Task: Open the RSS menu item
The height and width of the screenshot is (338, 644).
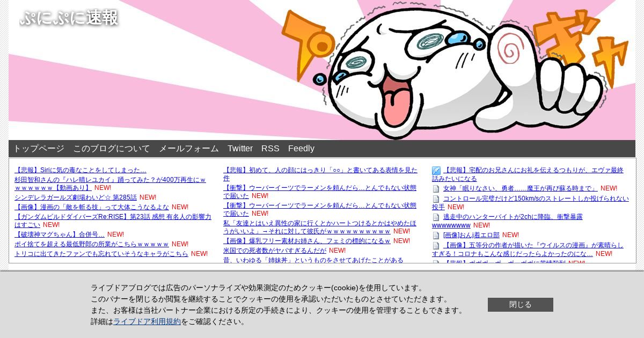Action: point(270,149)
